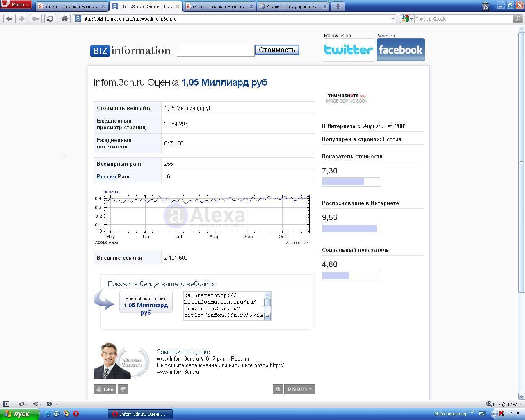
Task: Click the 'Распознавание в Интернете' 9,53 bar
Action: tap(351, 228)
